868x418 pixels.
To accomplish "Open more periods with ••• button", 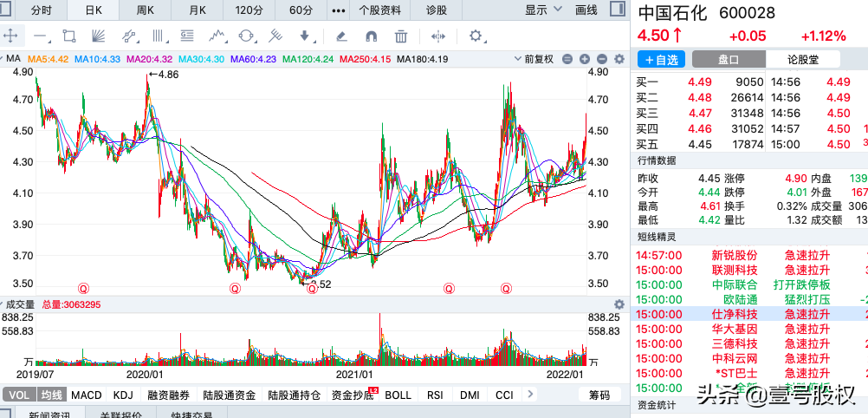I will pos(338,10).
